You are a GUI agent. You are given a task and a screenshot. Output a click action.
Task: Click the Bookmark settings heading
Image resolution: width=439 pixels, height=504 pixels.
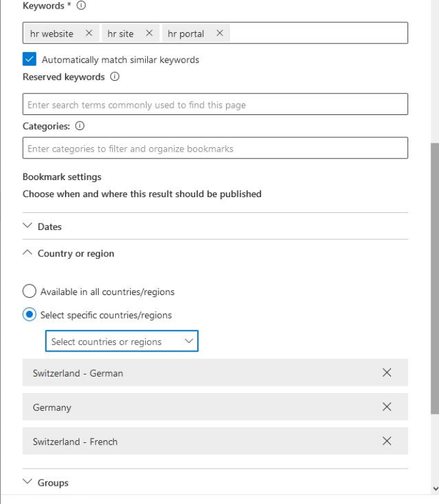click(62, 177)
